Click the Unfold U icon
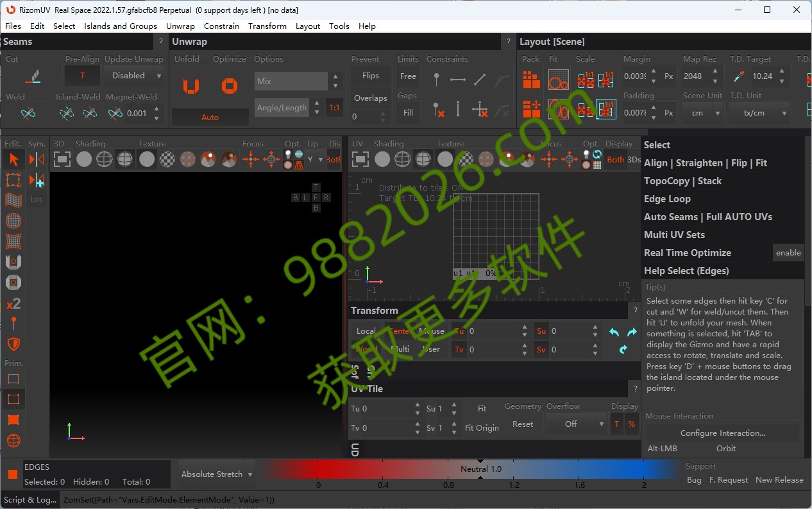Image resolution: width=812 pixels, height=509 pixels. click(190, 85)
